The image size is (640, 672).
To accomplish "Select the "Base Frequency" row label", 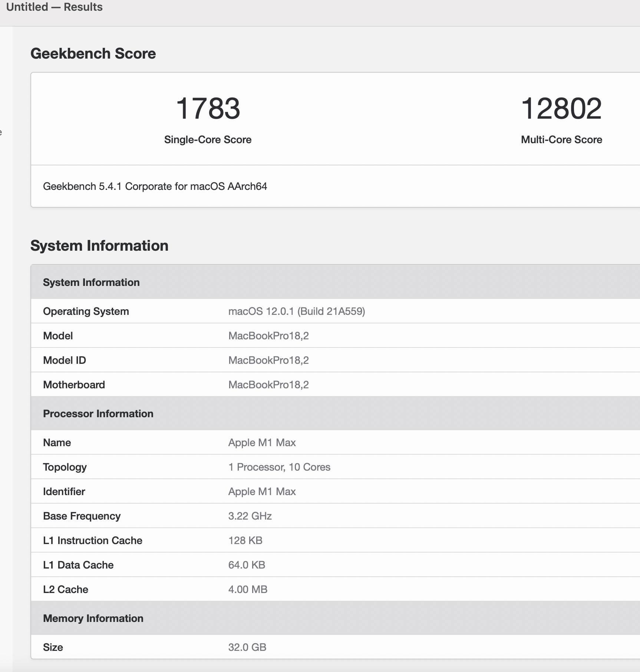I will coord(82,516).
